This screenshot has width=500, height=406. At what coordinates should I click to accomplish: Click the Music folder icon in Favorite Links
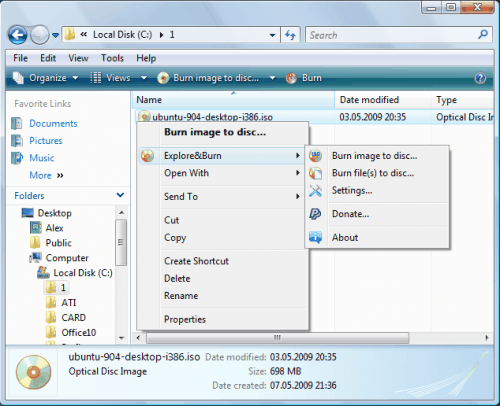pos(17,158)
